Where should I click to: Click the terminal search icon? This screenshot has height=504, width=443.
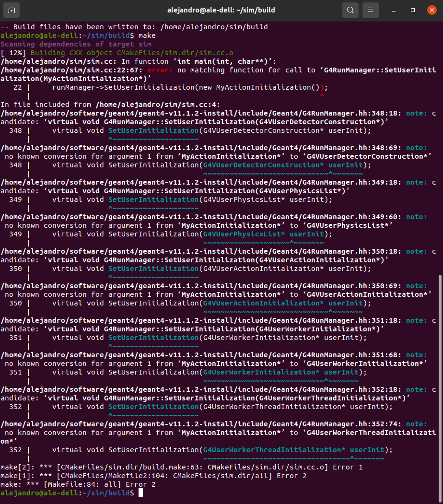pos(350,10)
